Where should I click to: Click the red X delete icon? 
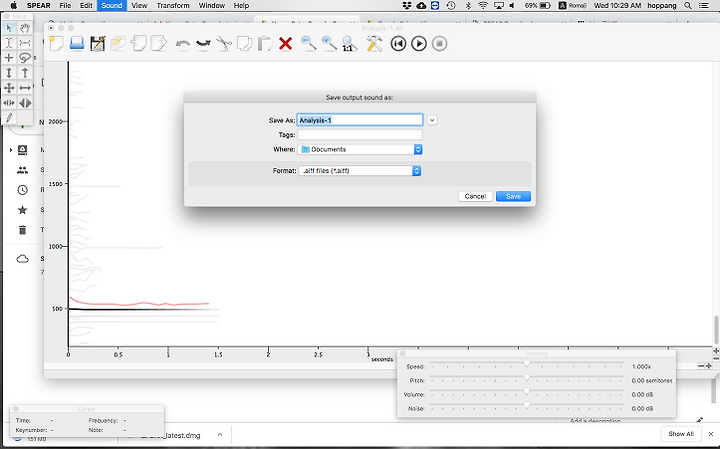point(285,44)
